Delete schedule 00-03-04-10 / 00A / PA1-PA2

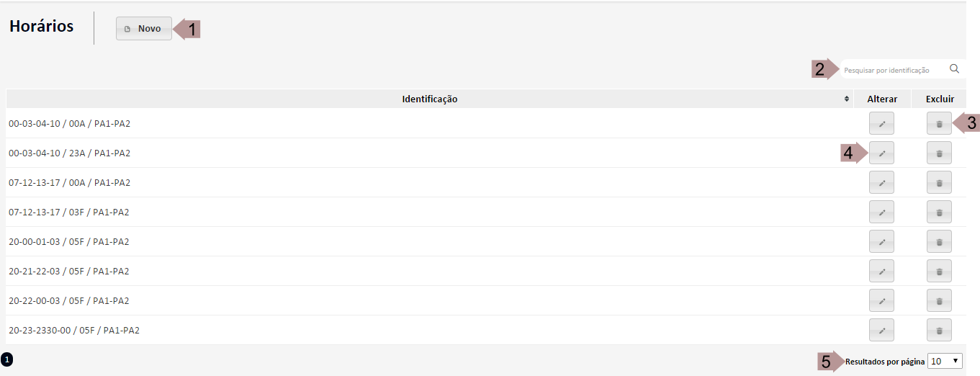(x=939, y=124)
